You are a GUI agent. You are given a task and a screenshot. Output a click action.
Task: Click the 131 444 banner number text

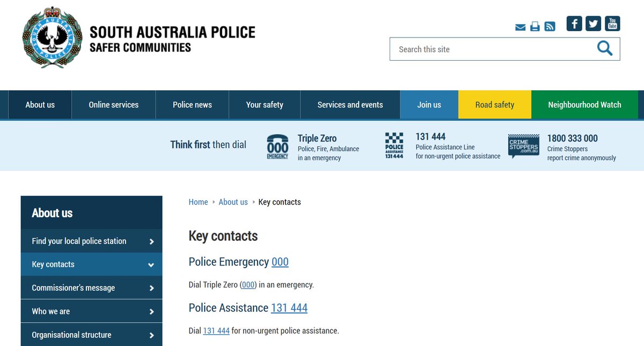(x=431, y=136)
